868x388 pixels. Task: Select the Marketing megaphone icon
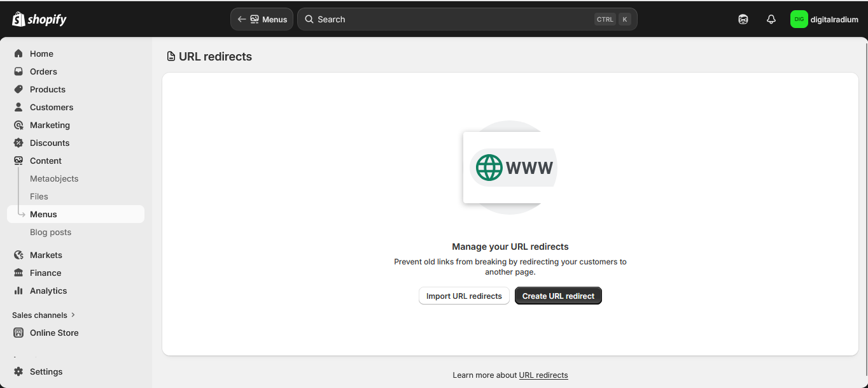tap(18, 125)
